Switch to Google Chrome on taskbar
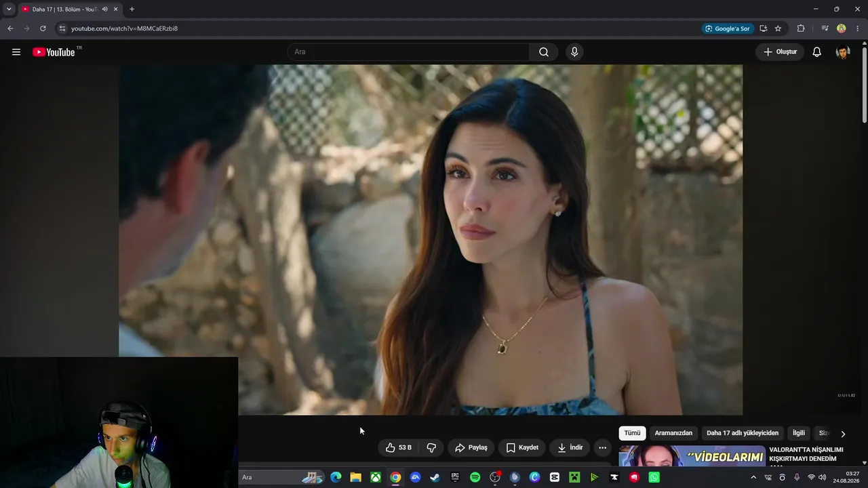 (395, 477)
